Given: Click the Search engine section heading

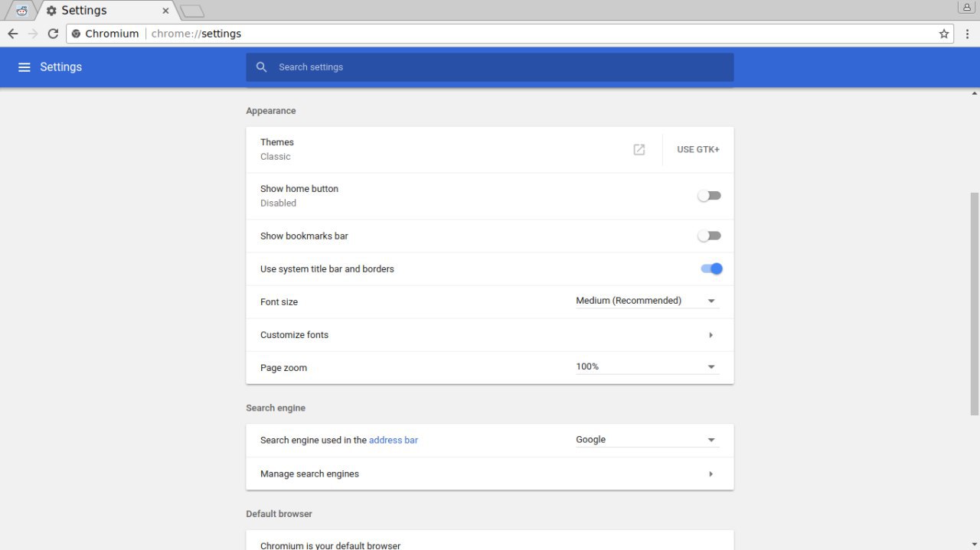Looking at the screenshot, I should click(x=276, y=408).
